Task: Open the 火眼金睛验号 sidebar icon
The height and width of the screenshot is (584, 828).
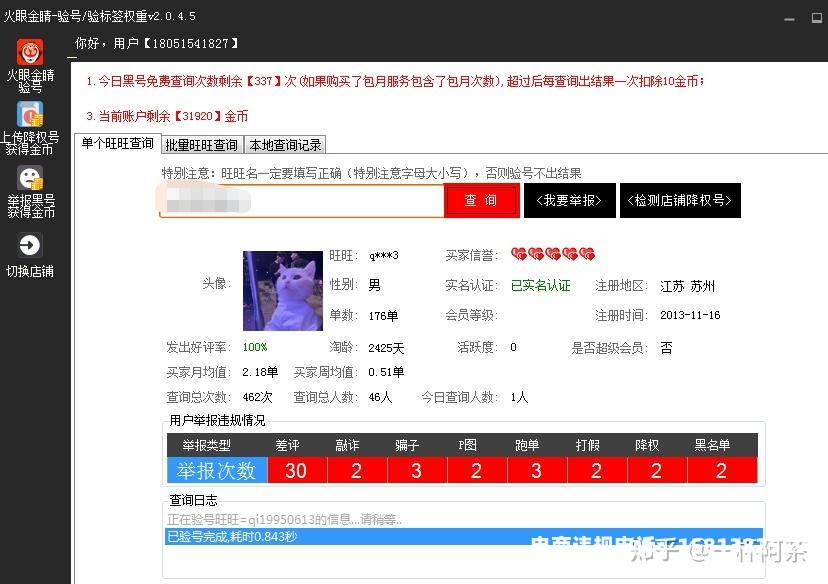Action: [30, 53]
